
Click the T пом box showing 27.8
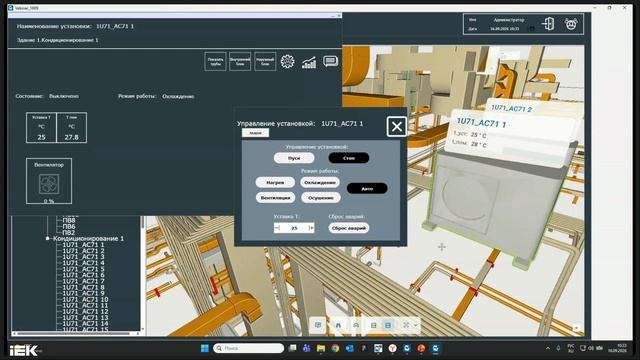pyautogui.click(x=71, y=127)
